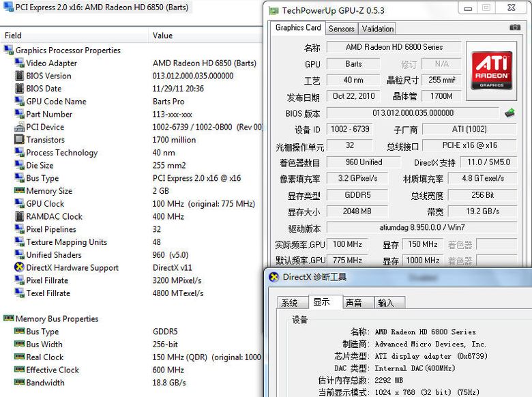This screenshot has width=532, height=397.
Task: Click the Unified Shaders row icon
Action: point(19,254)
